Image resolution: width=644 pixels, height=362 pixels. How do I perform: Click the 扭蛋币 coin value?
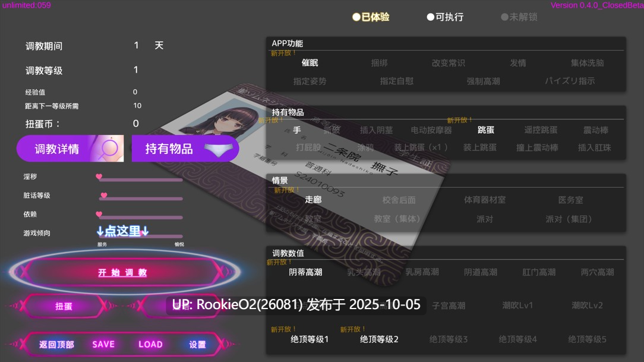click(136, 124)
